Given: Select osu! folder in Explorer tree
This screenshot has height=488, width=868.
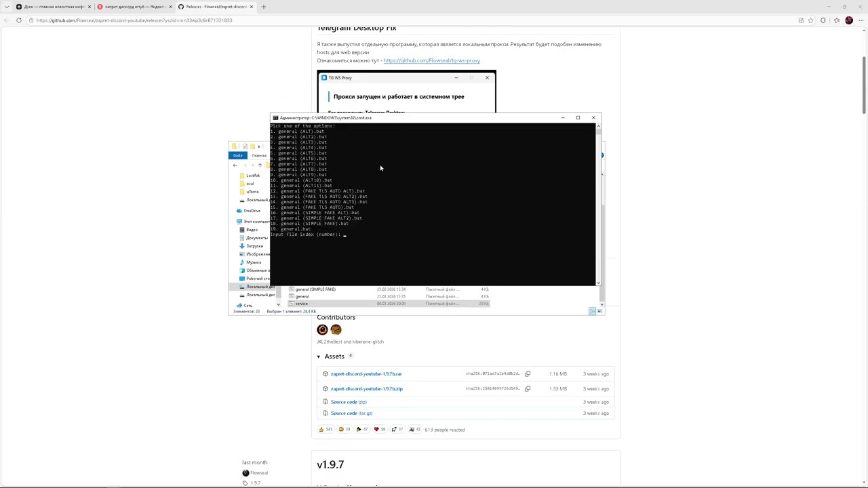Looking at the screenshot, I should 247,184.
